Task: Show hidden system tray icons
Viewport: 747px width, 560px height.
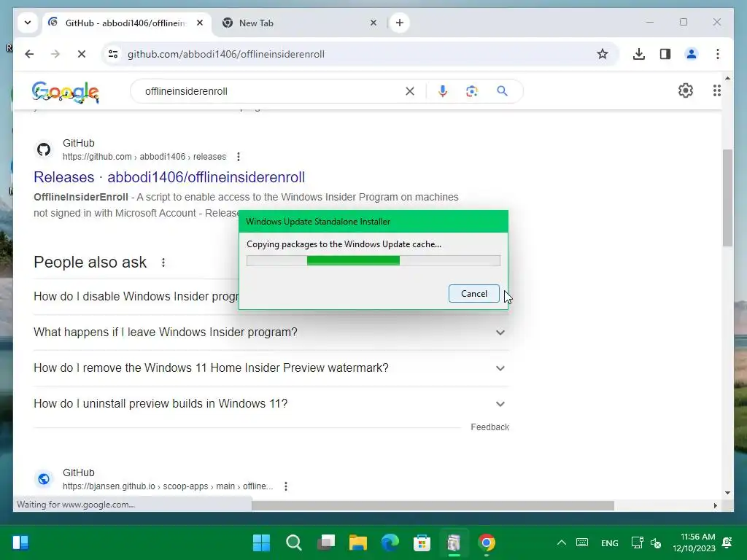Action: point(562,542)
